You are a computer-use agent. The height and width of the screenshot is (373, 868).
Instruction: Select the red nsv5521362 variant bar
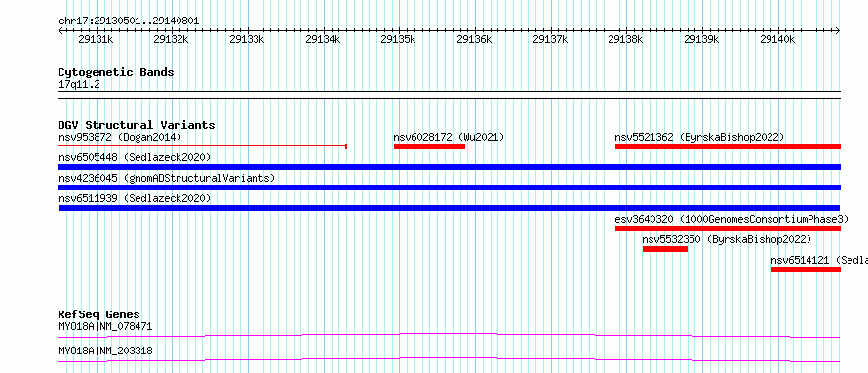click(728, 146)
